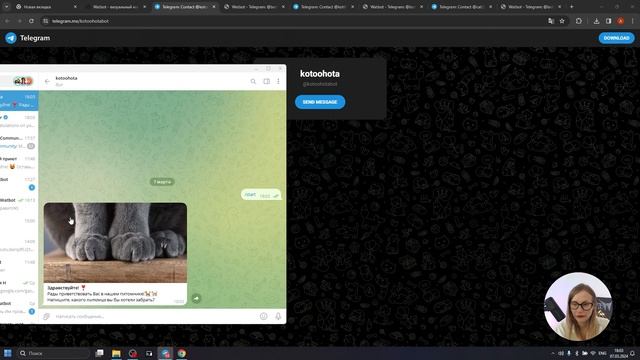The image size is (640, 360).
Task: Click the webcam overlay of the presenter
Action: click(578, 307)
